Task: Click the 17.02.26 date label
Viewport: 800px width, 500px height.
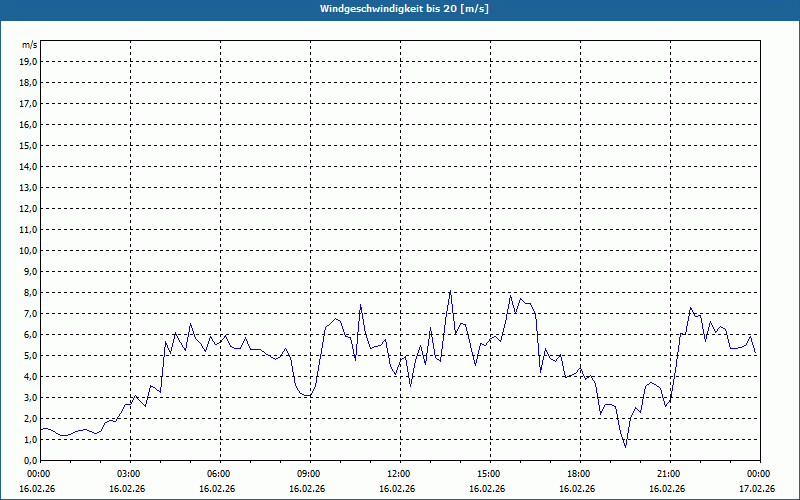Action: pos(759,489)
